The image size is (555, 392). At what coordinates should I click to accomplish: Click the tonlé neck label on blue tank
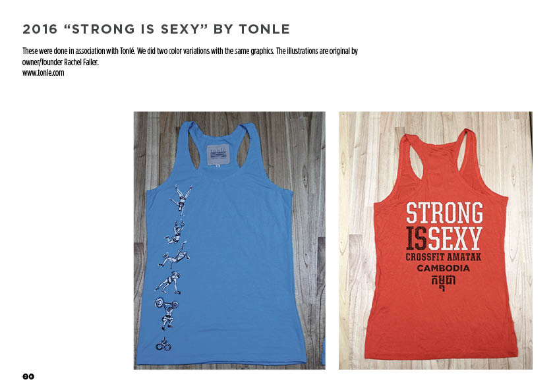pos(218,155)
